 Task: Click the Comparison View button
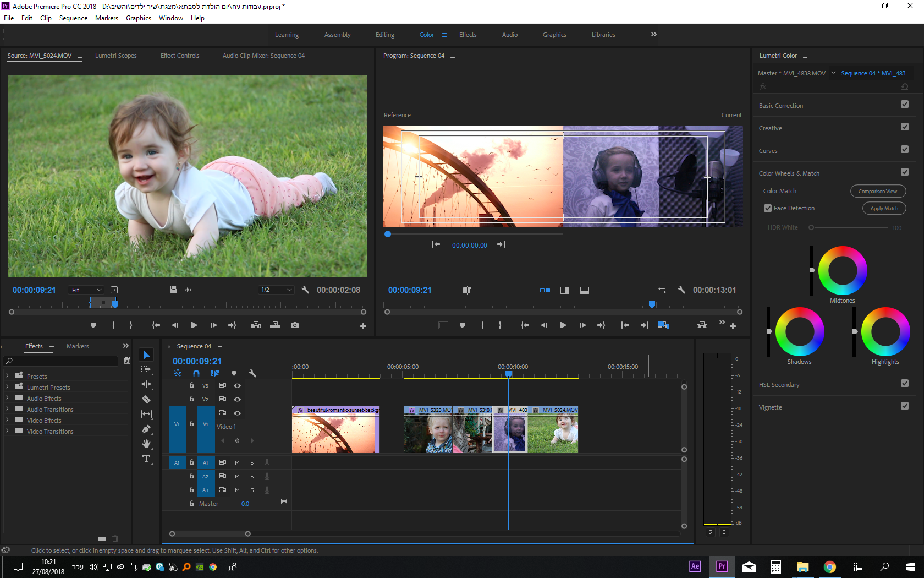coord(878,191)
